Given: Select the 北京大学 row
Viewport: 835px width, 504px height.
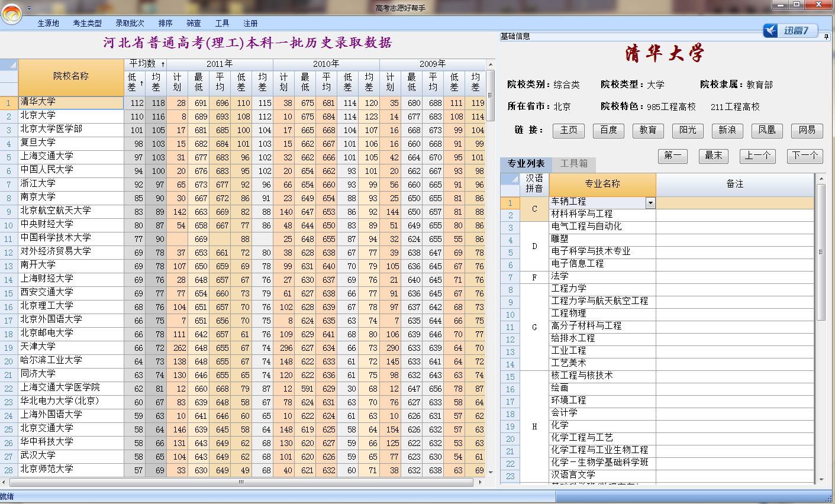Looking at the screenshot, I should point(71,115).
